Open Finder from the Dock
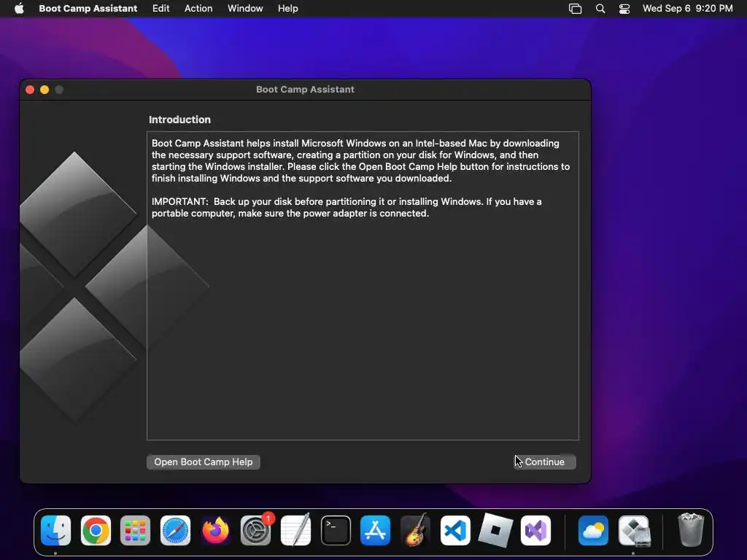This screenshot has height=560, width=747. pyautogui.click(x=55, y=531)
